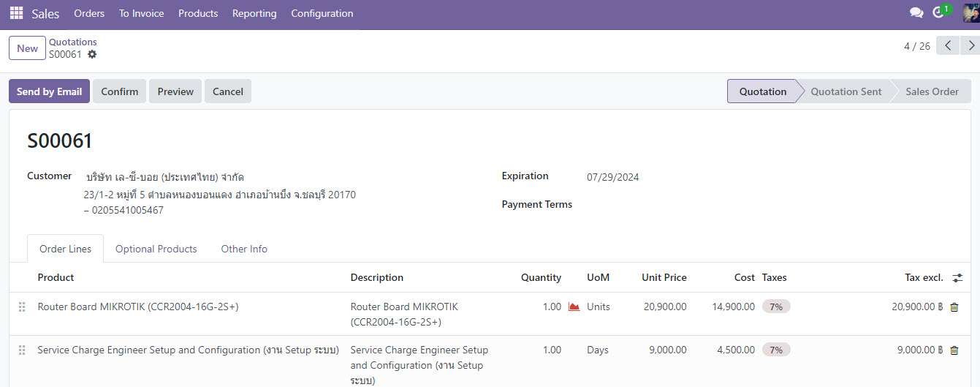Go to the previous record arrow
Image resolution: width=980 pixels, height=387 pixels.
coord(948,46)
